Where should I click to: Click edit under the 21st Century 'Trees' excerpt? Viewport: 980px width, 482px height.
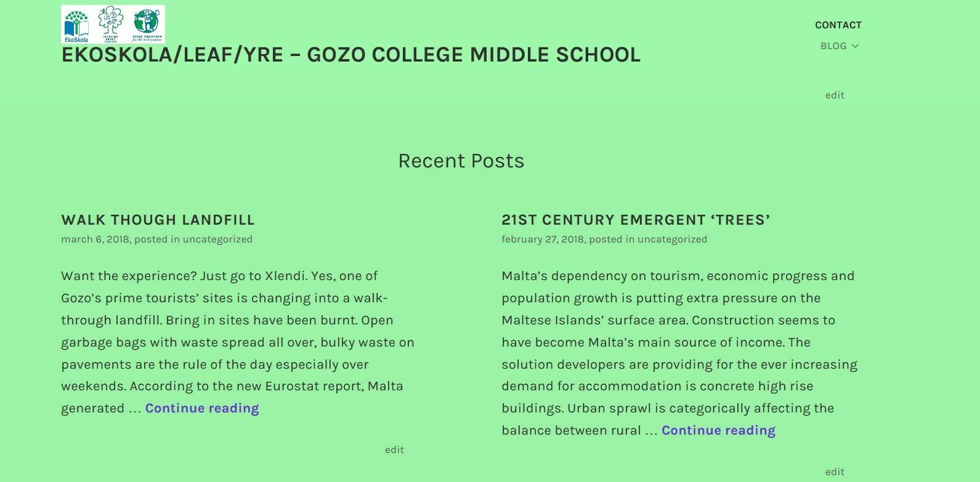pyautogui.click(x=835, y=472)
